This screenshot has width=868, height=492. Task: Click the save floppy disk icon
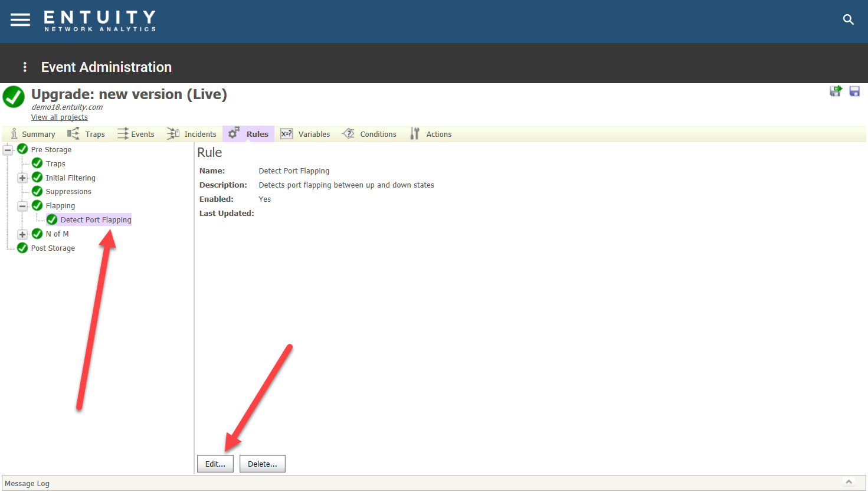click(854, 91)
